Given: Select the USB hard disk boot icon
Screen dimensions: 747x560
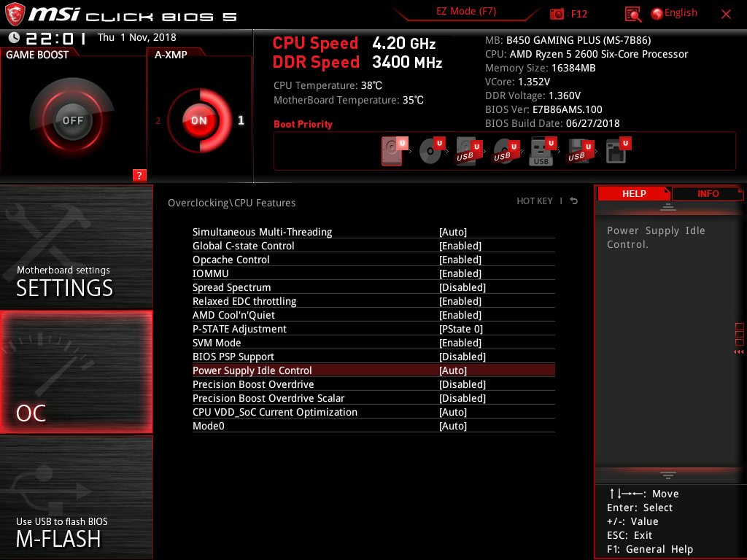Looking at the screenshot, I should (469, 151).
